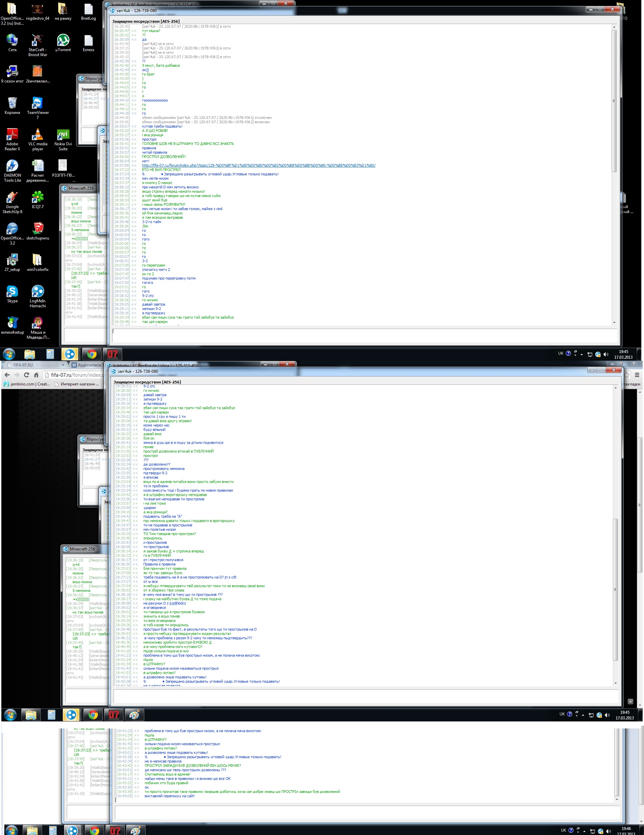Open the jambino.com bookmark
Viewport: 644px width, 835px height.
(27, 384)
